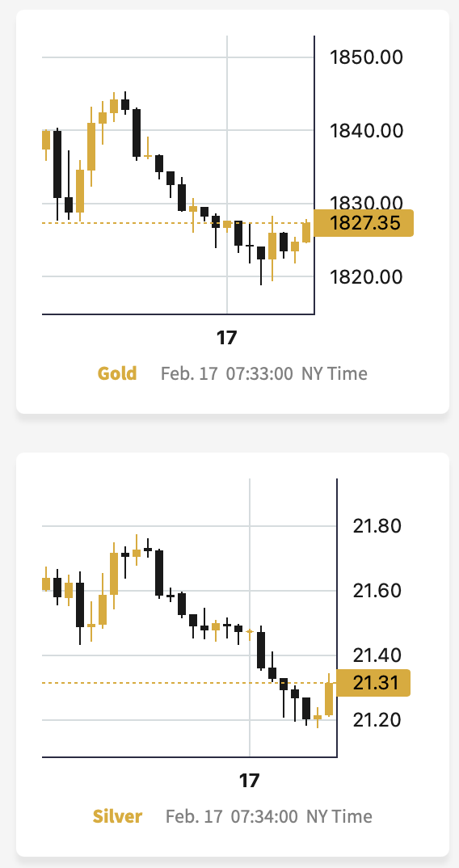Click the 1840.00 axis label on gold chart

pos(366,131)
